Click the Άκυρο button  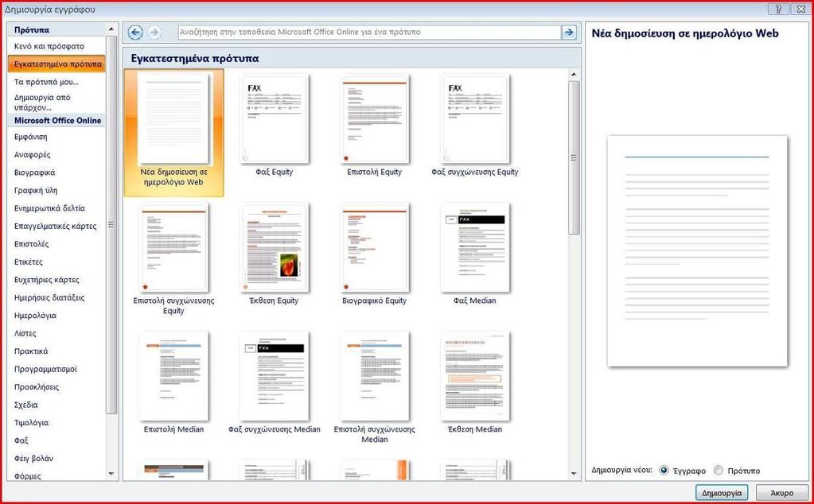click(x=782, y=493)
